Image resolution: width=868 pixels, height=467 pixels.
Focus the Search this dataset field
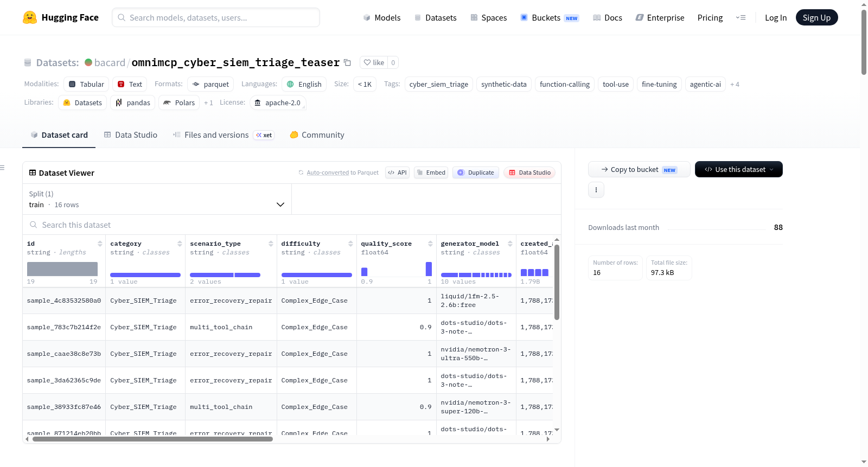click(292, 225)
